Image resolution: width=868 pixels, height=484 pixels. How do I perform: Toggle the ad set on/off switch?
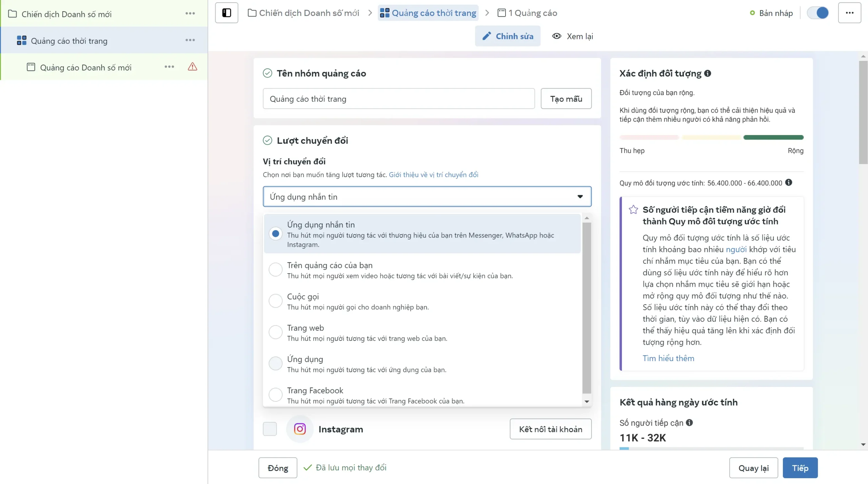818,13
